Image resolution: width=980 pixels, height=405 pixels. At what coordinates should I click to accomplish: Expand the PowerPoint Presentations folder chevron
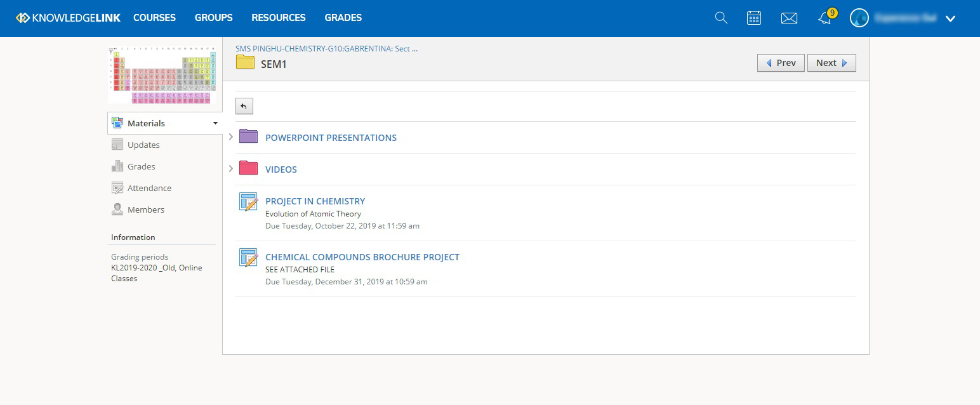230,137
